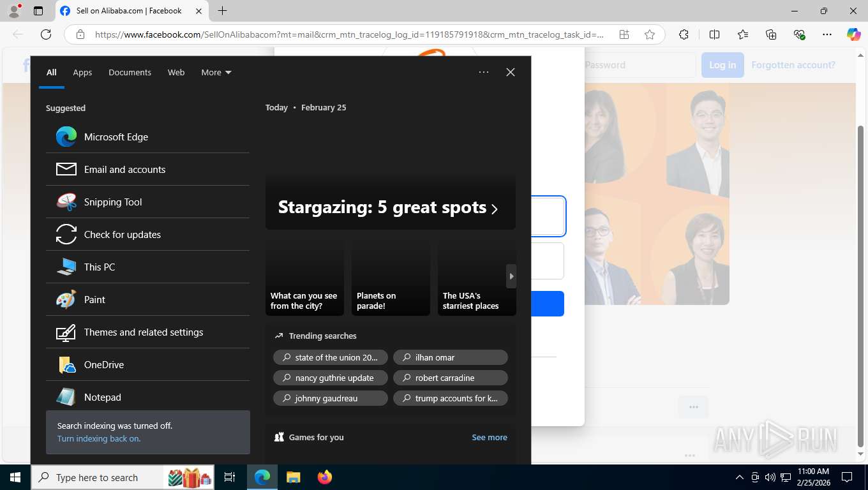868x490 pixels.
Task: Launch Firefox from the taskbar
Action: coord(324,477)
